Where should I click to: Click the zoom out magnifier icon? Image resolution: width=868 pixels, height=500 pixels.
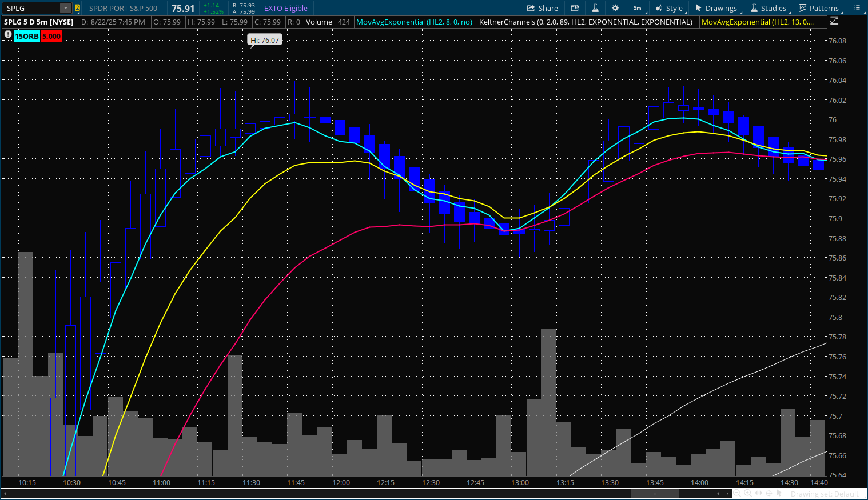coord(737,493)
